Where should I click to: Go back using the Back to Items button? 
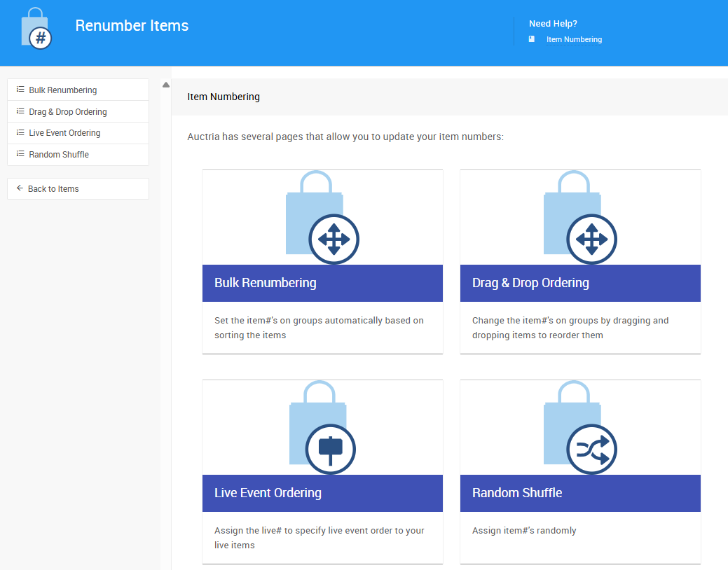(x=53, y=189)
